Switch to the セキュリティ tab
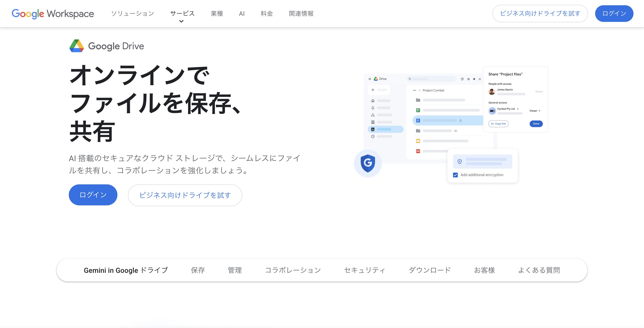644x328 pixels. click(x=364, y=270)
